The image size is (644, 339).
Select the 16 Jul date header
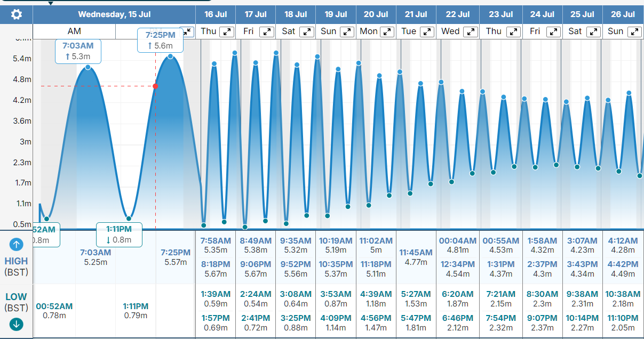click(216, 14)
